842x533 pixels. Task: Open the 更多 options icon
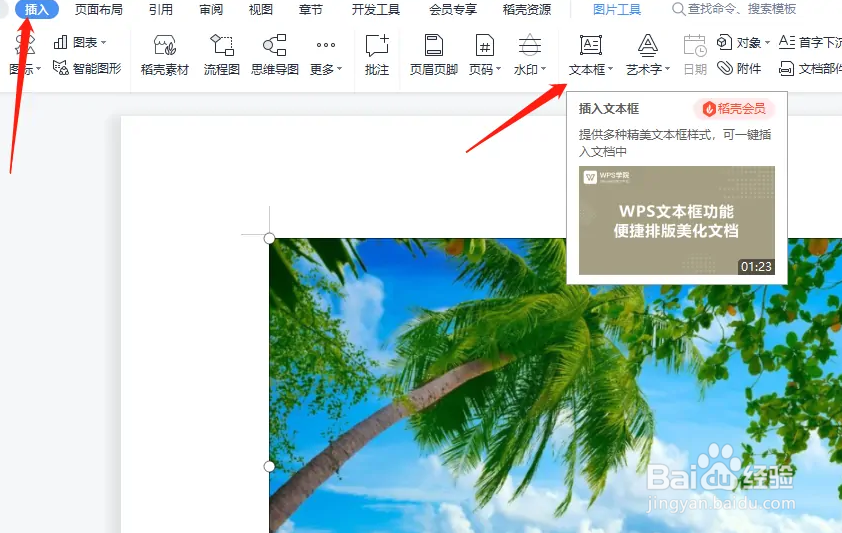[x=325, y=46]
